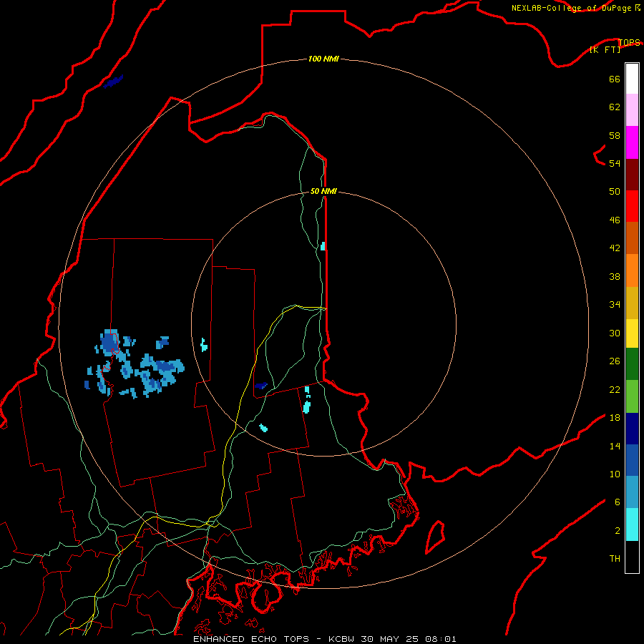Viewport: 644px width, 644px height.
Task: Click the legend value 50
Action: tap(615, 191)
